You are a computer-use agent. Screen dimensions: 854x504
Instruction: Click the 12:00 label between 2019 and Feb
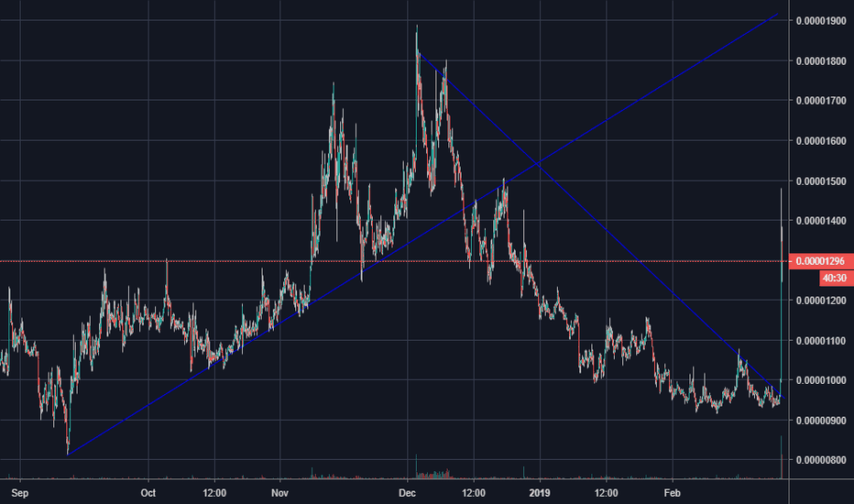[x=607, y=493]
